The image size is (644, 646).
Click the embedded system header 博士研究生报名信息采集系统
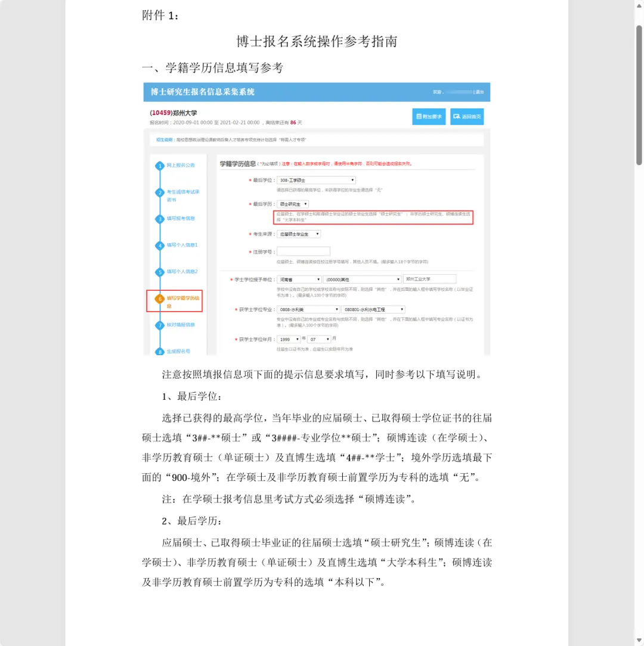point(202,92)
